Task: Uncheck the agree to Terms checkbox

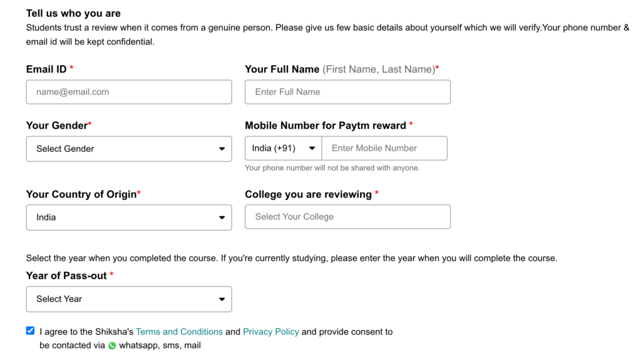Action: pos(30,330)
